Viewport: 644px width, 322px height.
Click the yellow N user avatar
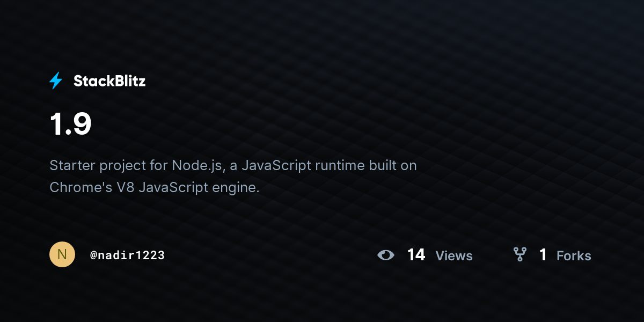[62, 254]
